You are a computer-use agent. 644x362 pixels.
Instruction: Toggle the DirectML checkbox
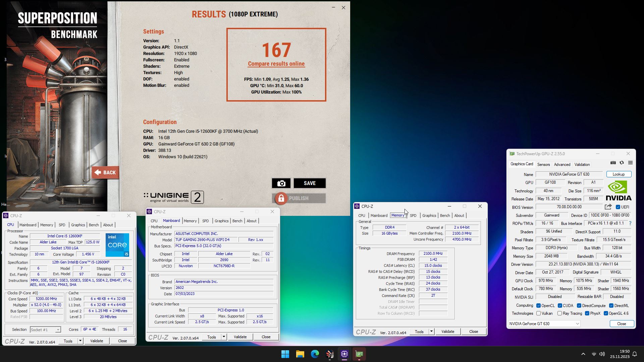[x=611, y=306]
